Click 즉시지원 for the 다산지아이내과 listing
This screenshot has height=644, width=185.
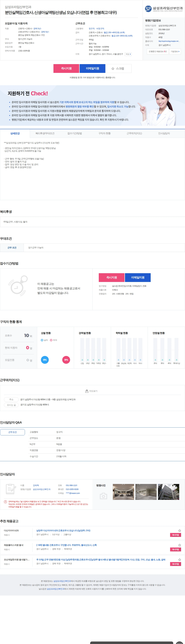point(175,535)
